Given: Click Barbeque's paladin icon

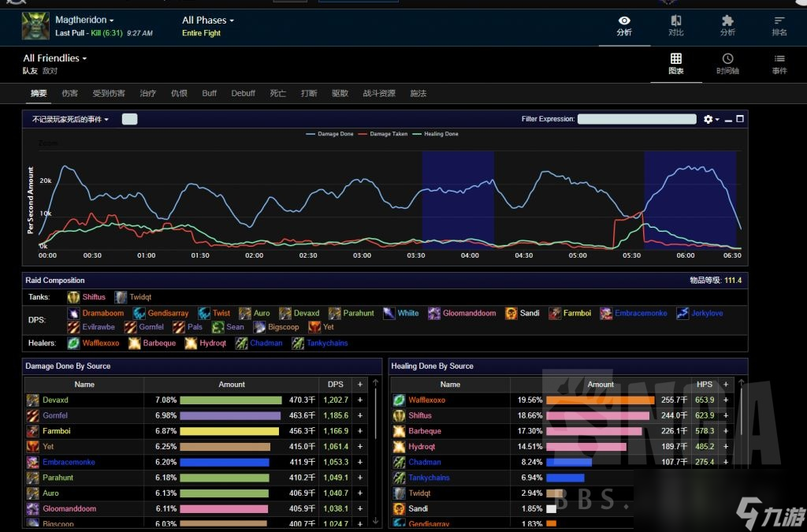Looking at the screenshot, I should [x=134, y=343].
